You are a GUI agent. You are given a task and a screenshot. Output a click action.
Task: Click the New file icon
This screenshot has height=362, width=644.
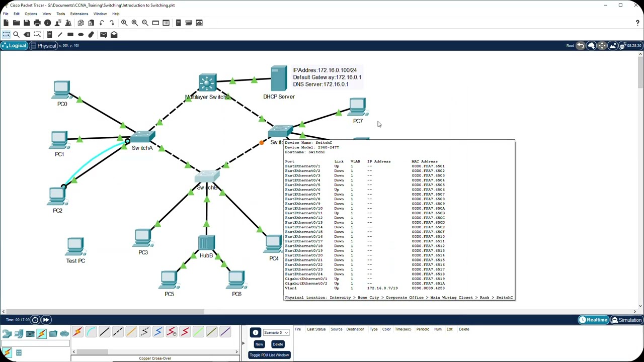tap(6, 23)
